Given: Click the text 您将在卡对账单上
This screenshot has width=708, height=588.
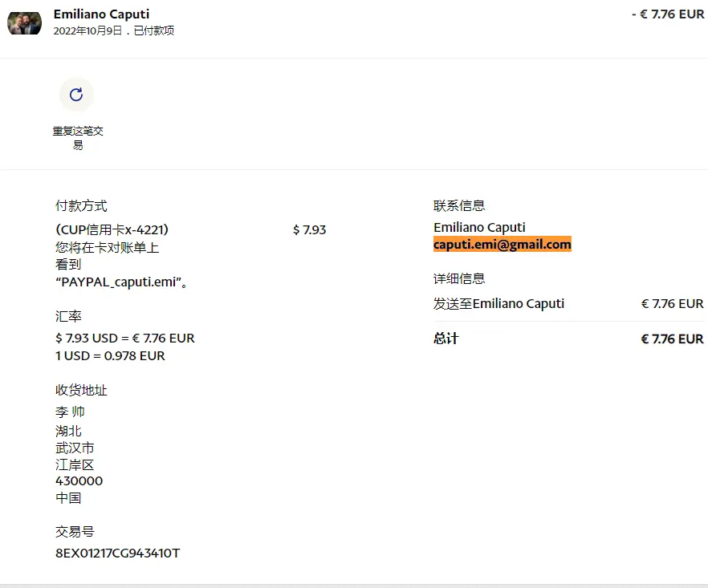Looking at the screenshot, I should coord(107,247).
